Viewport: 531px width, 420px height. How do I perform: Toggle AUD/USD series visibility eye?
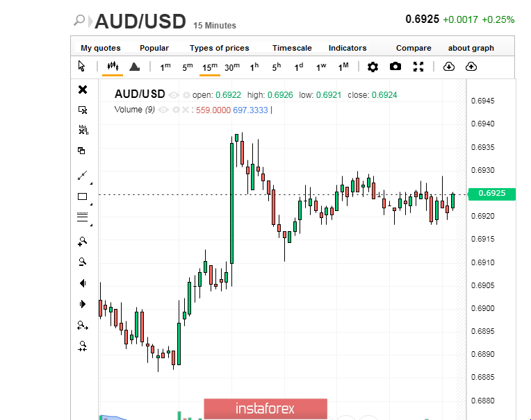[173, 95]
